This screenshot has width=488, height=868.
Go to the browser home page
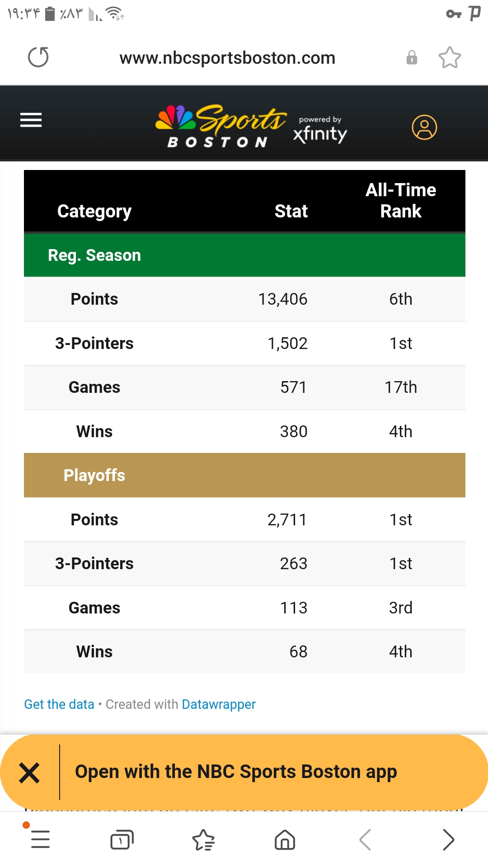point(285,840)
